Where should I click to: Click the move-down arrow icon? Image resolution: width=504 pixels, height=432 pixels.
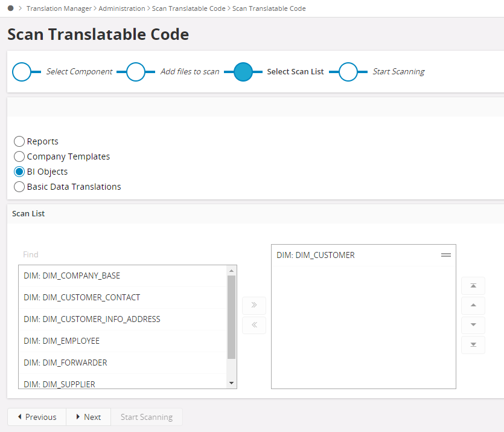pos(473,325)
